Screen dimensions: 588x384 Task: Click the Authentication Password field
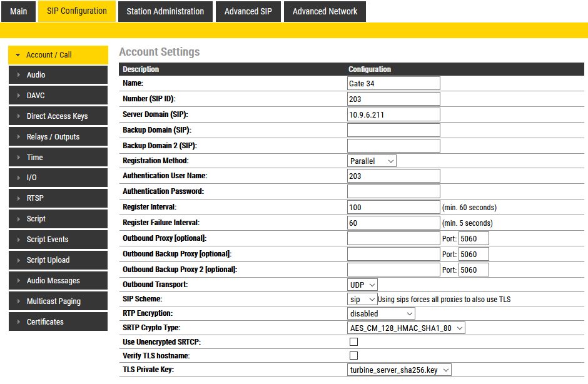(x=393, y=191)
